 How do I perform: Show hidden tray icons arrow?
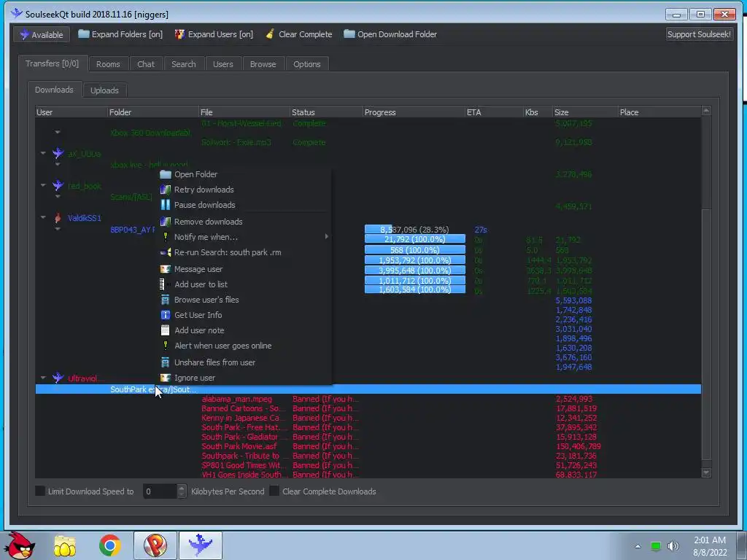pyautogui.click(x=638, y=546)
